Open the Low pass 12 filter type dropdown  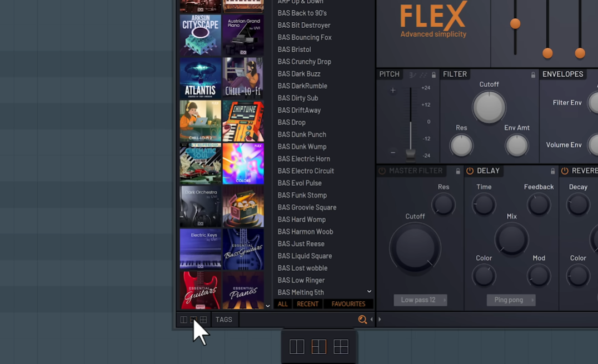pos(420,300)
